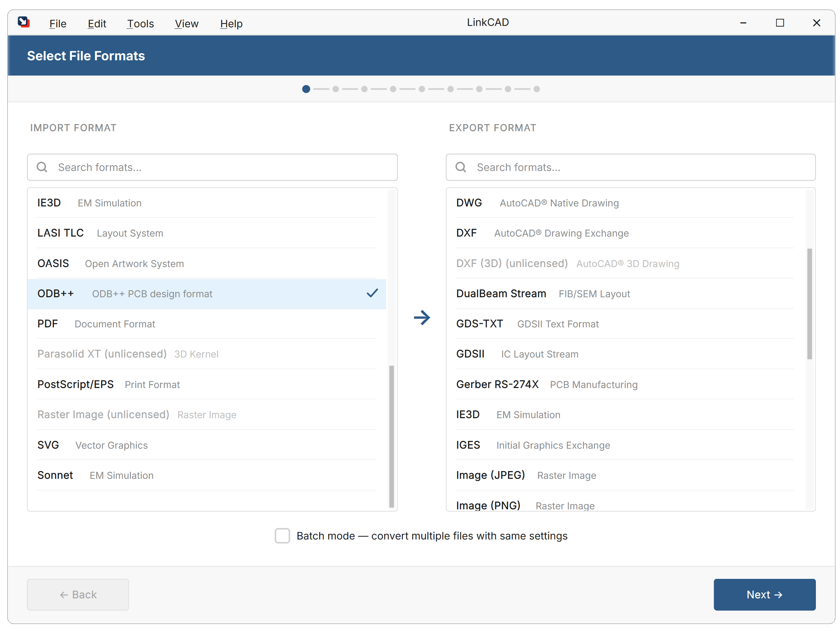Select Raster Image (unlicensed) import format
840x631 pixels.
[207, 415]
